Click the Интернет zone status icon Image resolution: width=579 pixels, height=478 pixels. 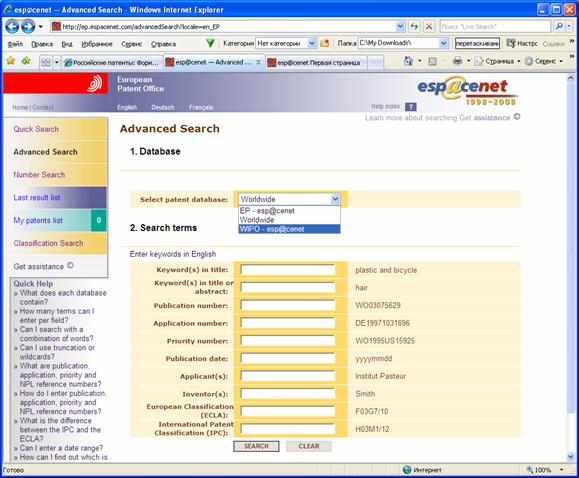407,470
